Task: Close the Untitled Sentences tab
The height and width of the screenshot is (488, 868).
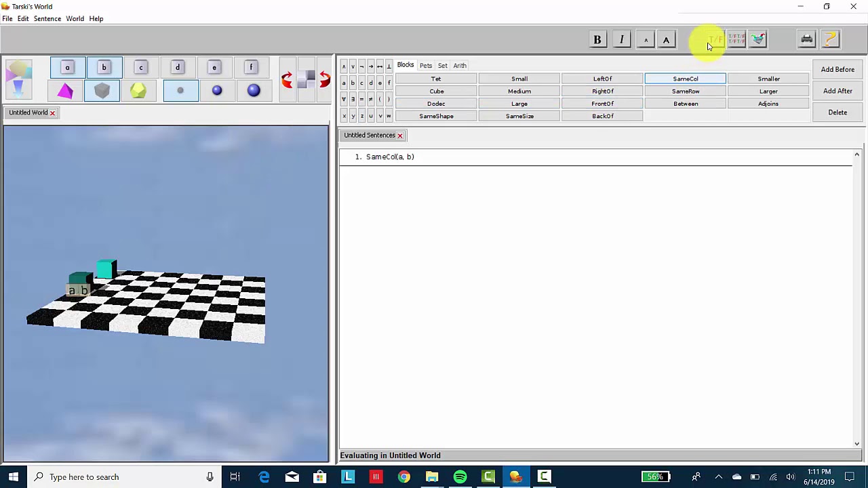Action: coord(400,136)
